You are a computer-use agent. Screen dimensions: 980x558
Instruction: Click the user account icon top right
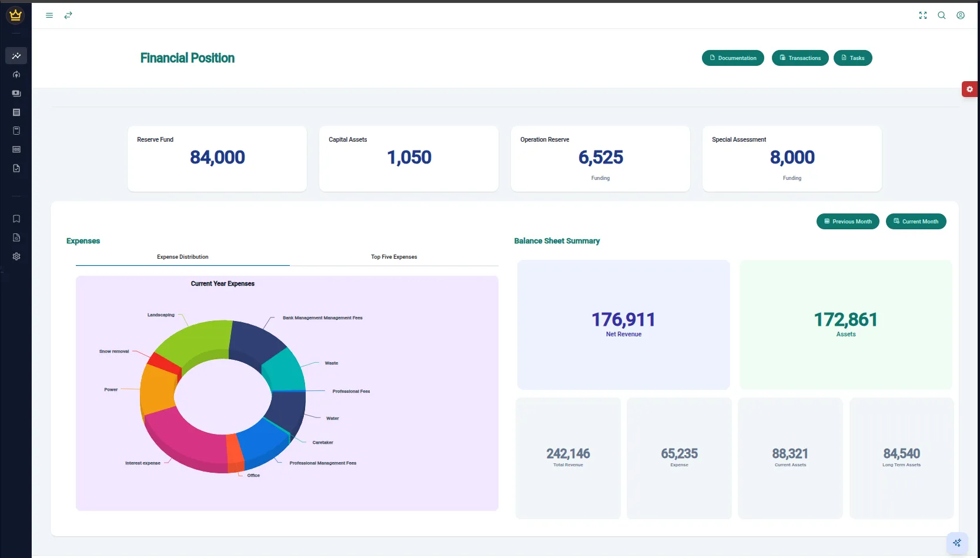click(x=961, y=15)
